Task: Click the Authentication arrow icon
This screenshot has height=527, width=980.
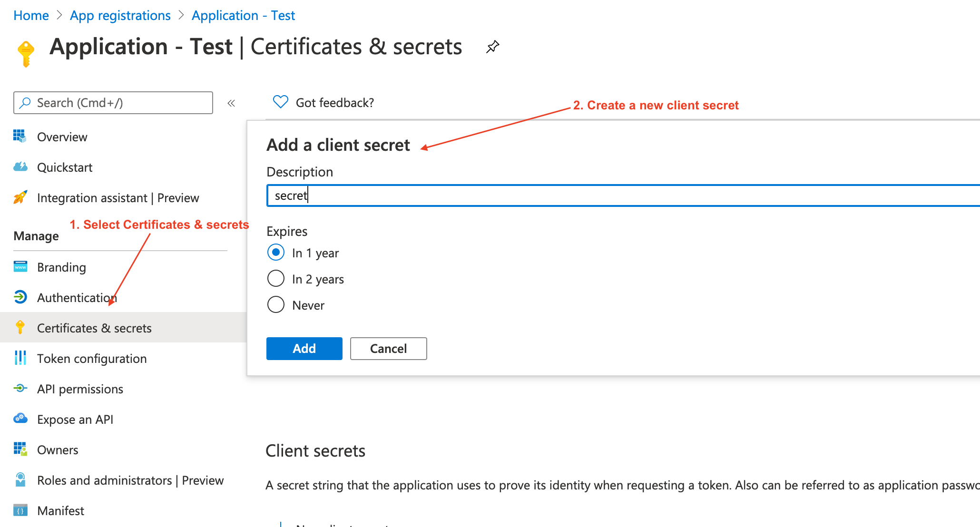Action: [x=20, y=297]
